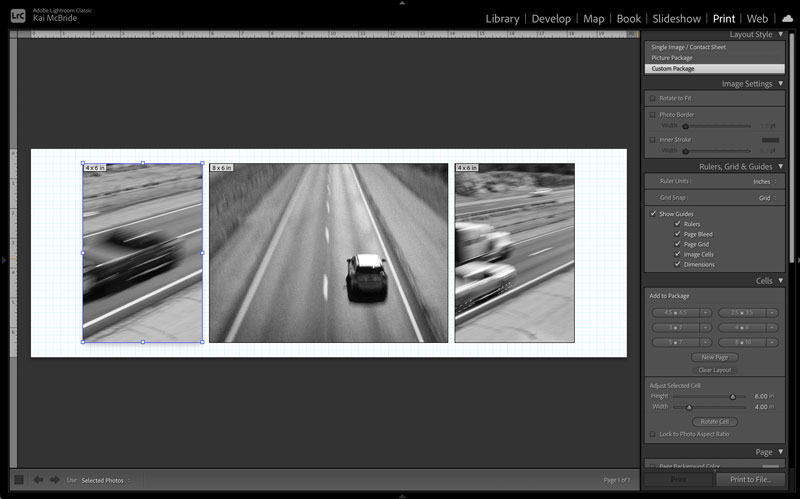Viewport: 800px width, 499px height.
Task: Toggle bottom filmstrip with bottom edge arrow
Action: point(402,495)
